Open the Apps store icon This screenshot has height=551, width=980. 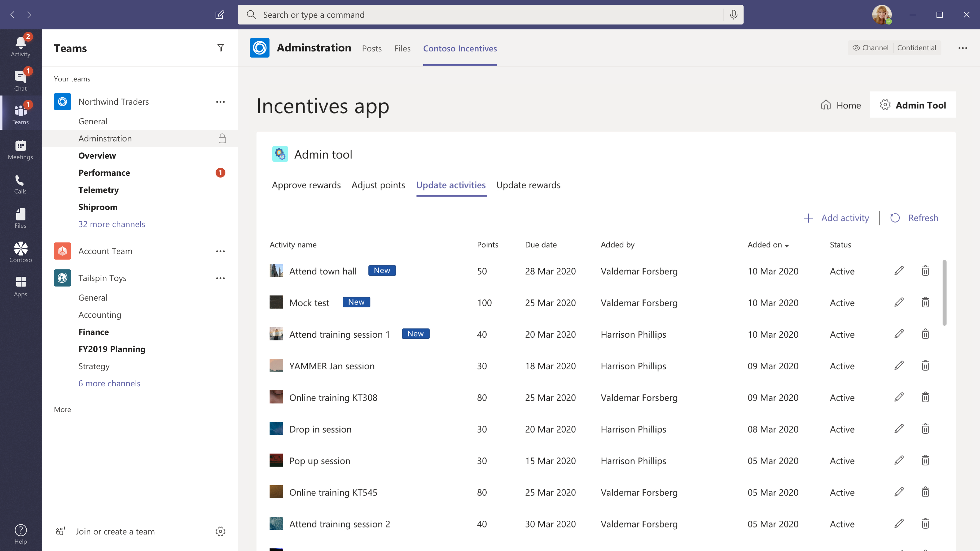[x=21, y=287]
